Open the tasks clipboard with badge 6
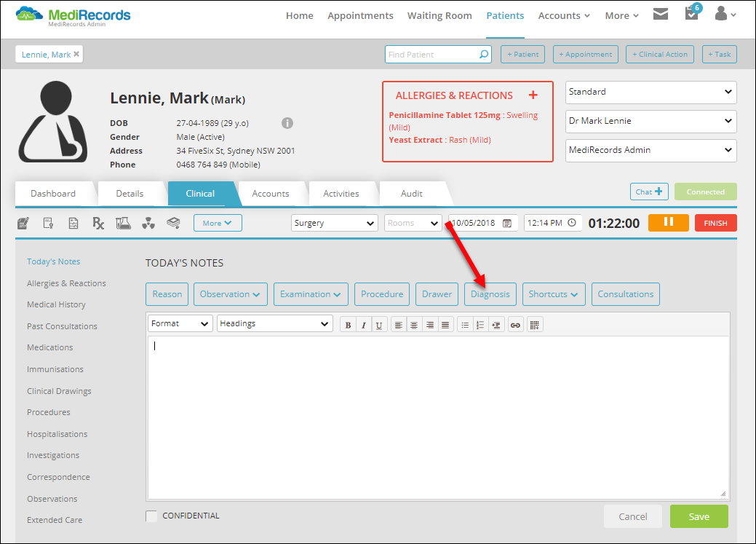The height and width of the screenshot is (544, 756). (x=693, y=12)
